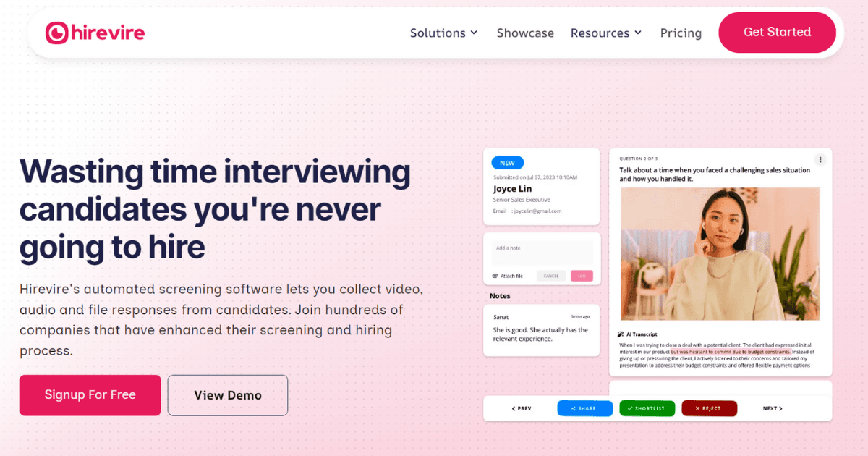Click the Get Started button
This screenshot has height=456, width=868.
[777, 33]
